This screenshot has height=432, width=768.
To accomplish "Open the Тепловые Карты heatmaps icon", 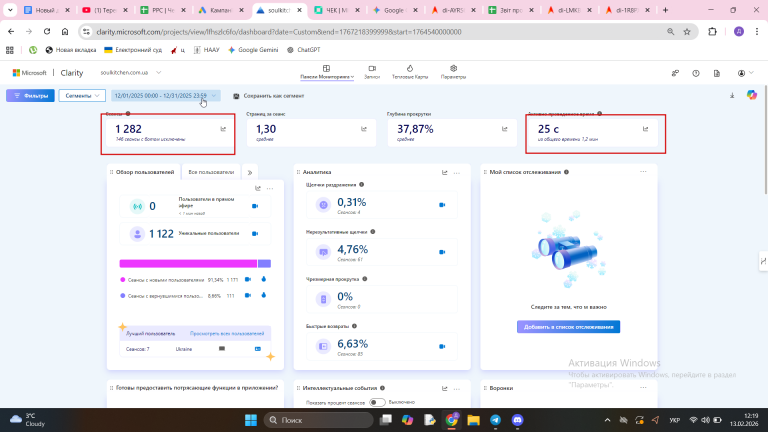I will click(x=410, y=69).
